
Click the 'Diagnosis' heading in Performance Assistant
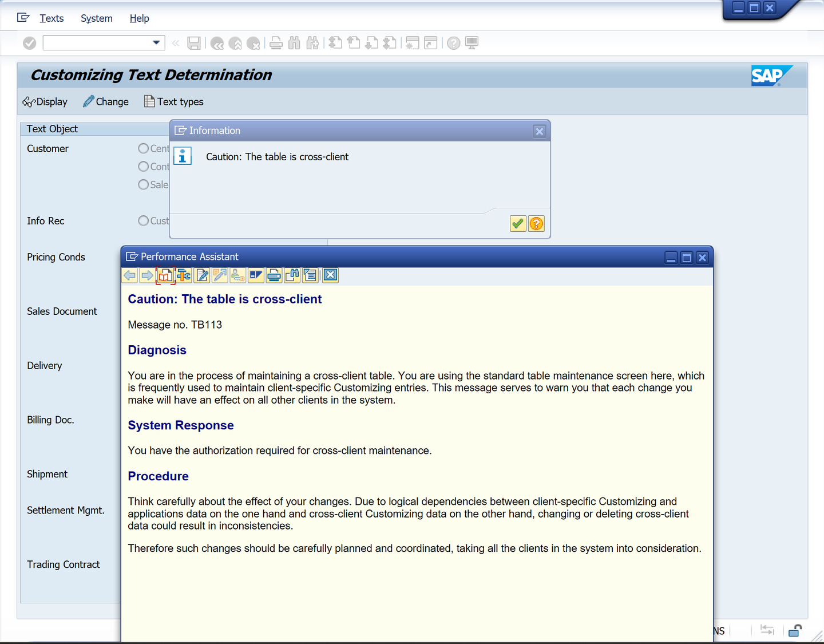point(157,350)
